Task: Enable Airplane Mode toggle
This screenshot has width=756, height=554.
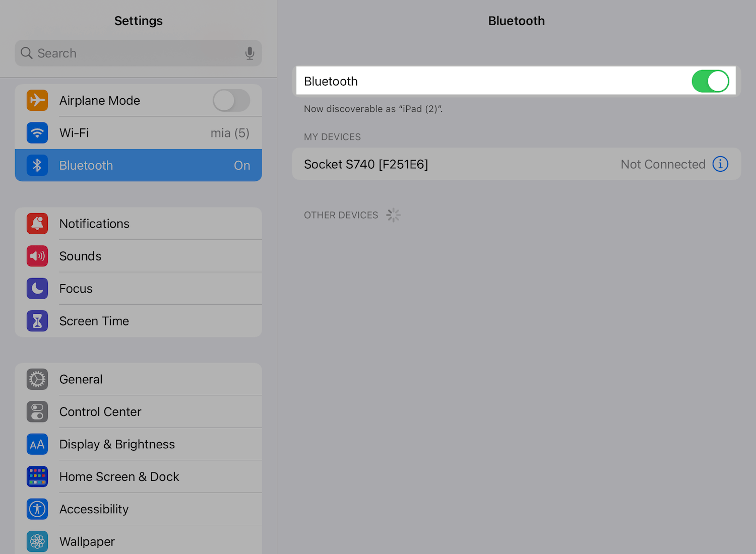Action: 231,101
